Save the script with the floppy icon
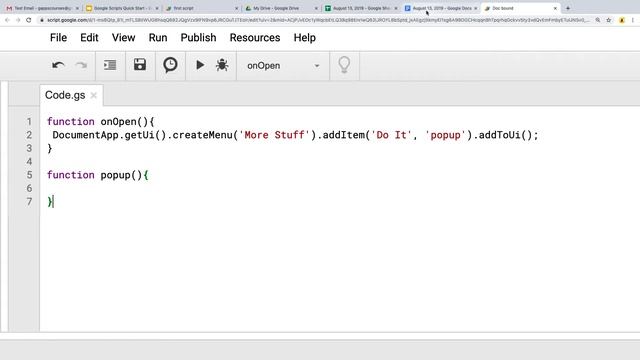The width and height of the screenshot is (640, 360). (x=140, y=65)
